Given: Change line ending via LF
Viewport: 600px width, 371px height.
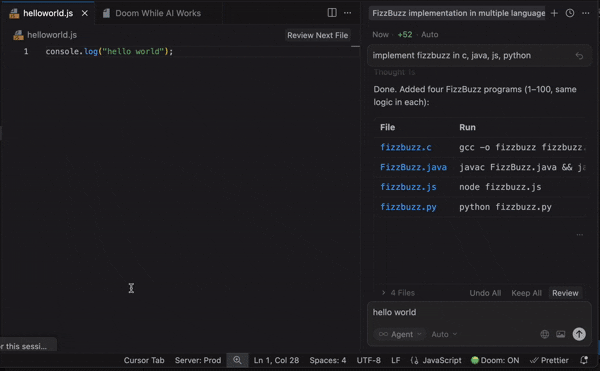Looking at the screenshot, I should [396, 360].
